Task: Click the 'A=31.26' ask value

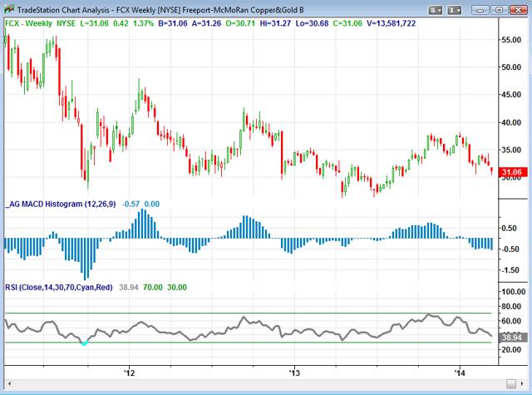Action: coord(206,23)
